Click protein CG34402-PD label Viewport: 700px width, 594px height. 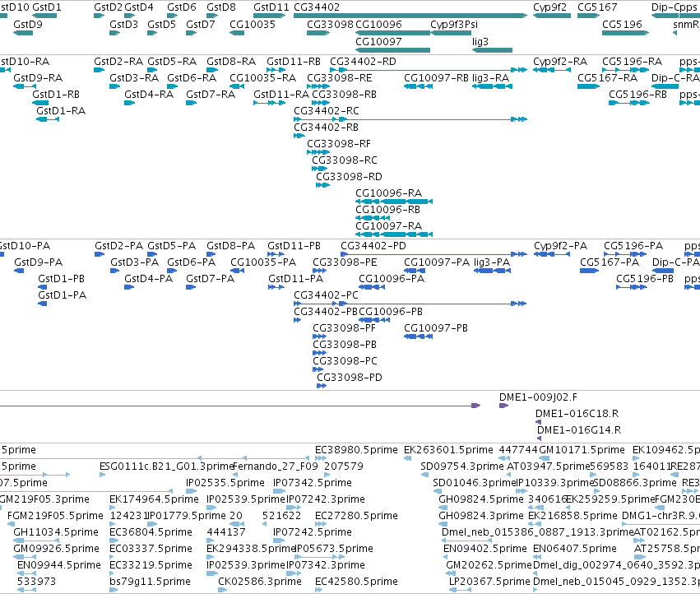373,246
